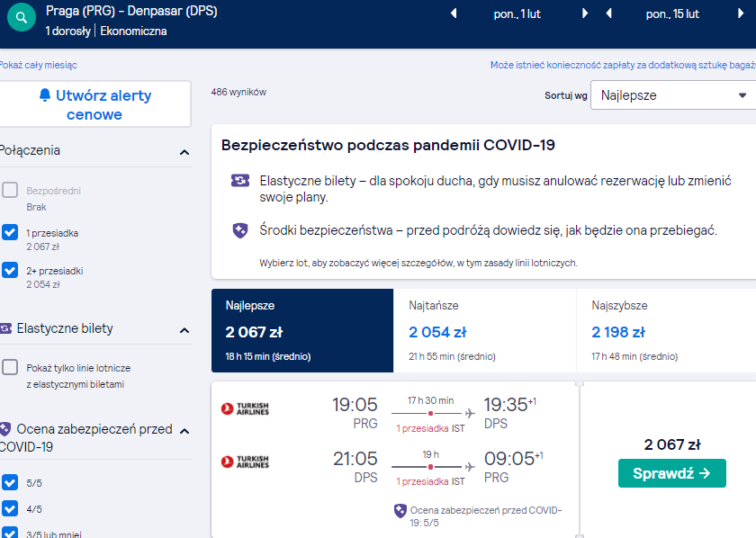Collapse the Połączenia filter section

[x=184, y=152]
